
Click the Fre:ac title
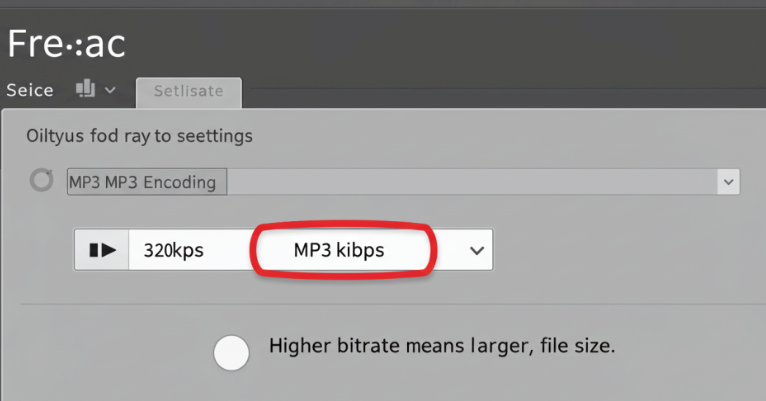(66, 43)
